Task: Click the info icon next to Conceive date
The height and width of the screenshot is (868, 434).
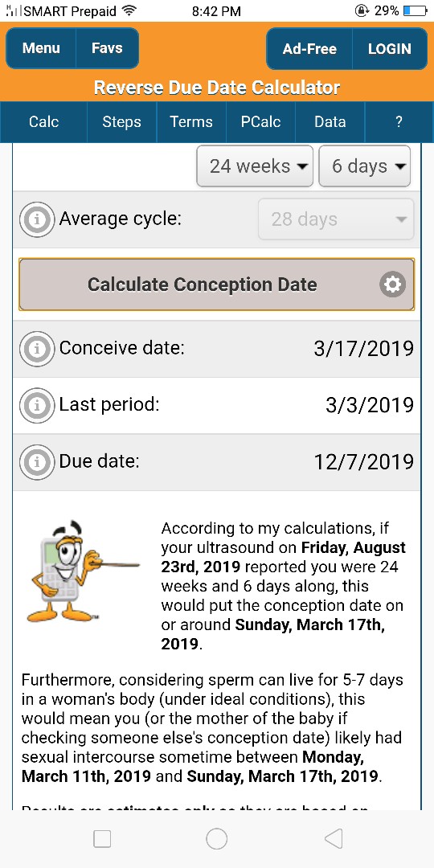Action: (37, 349)
